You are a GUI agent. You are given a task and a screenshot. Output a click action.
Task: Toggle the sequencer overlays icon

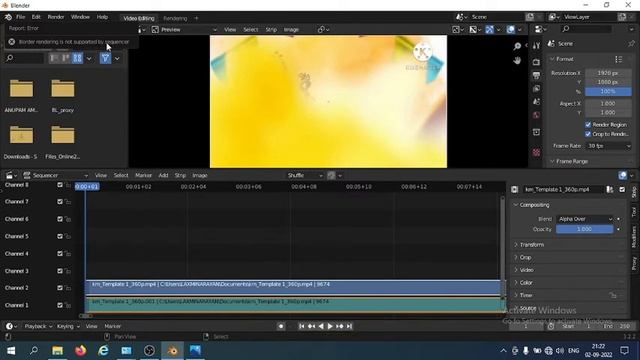click(x=622, y=175)
